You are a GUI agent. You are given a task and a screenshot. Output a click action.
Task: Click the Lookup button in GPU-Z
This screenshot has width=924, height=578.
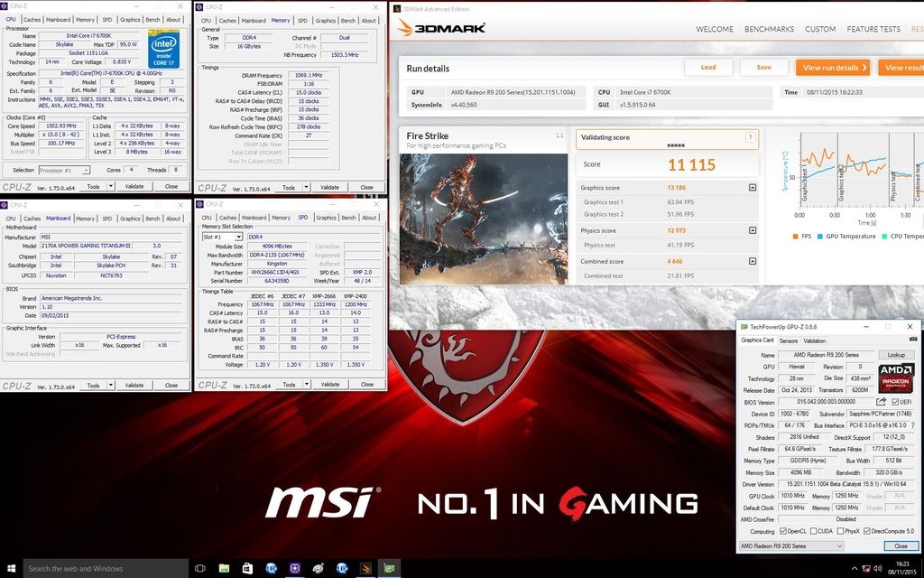896,355
